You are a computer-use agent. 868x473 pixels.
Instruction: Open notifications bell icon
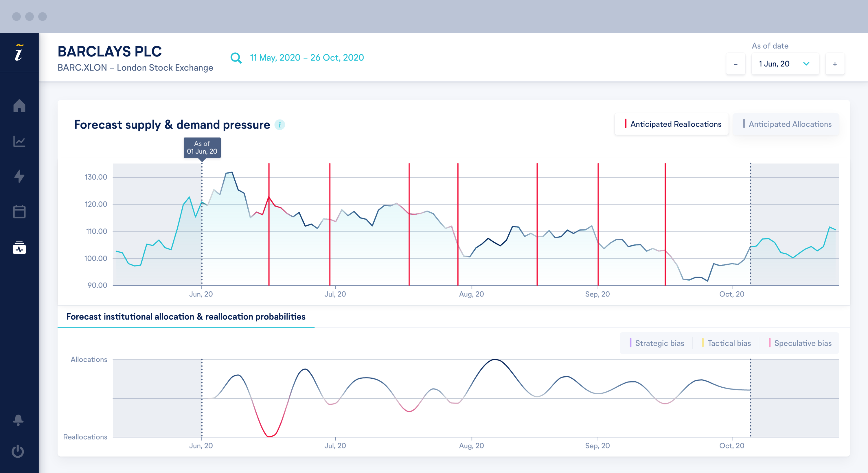point(18,420)
